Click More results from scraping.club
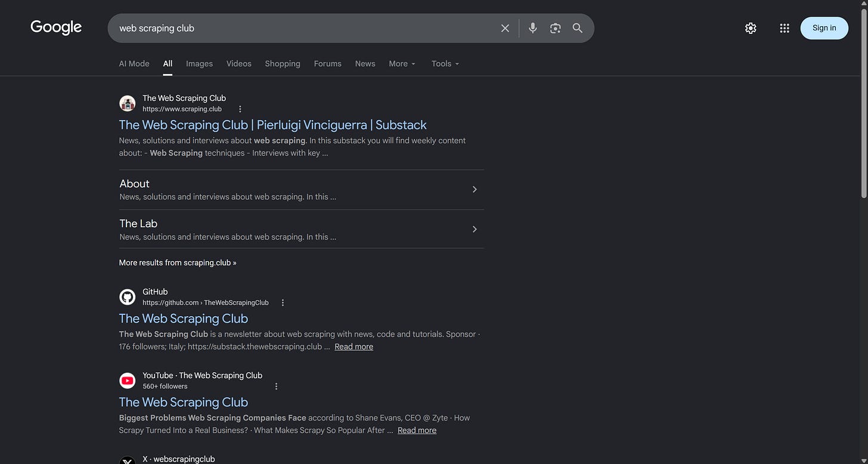Viewport: 868px width, 464px height. tap(178, 262)
